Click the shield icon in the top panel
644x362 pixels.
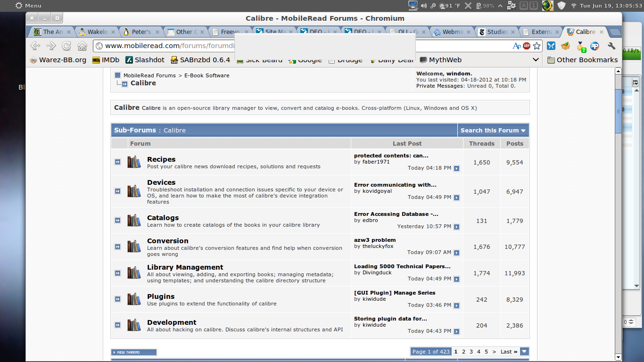coord(561,6)
